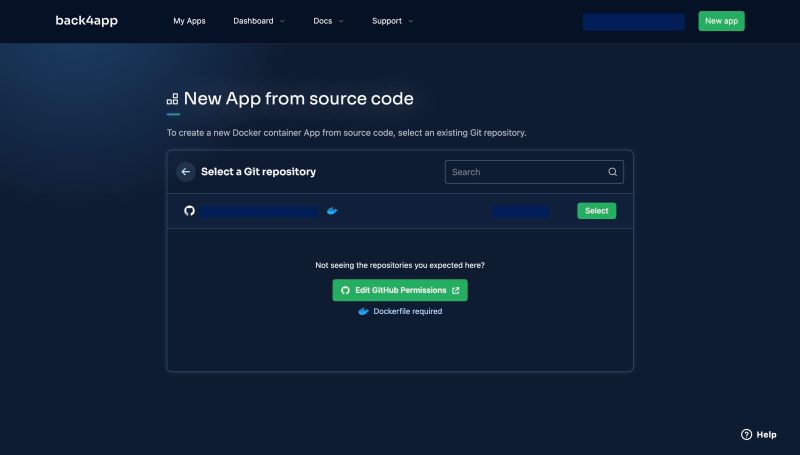Click 'Not seeing the repositories you expected here?' text
The image size is (800, 455).
pyautogui.click(x=400, y=265)
